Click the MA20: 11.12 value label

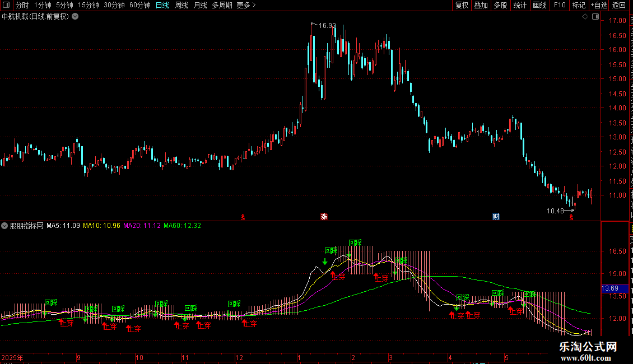142,226
